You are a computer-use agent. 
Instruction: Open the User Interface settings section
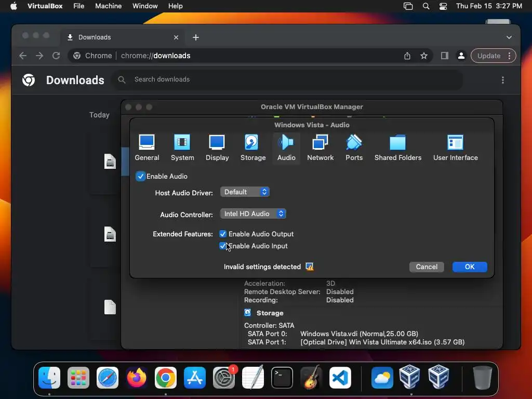coord(455,148)
